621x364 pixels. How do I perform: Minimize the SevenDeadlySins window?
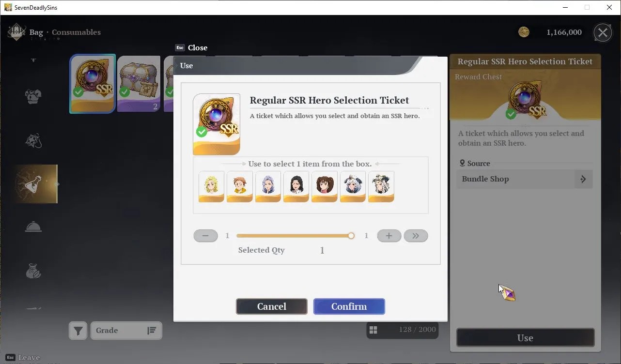[x=565, y=7]
